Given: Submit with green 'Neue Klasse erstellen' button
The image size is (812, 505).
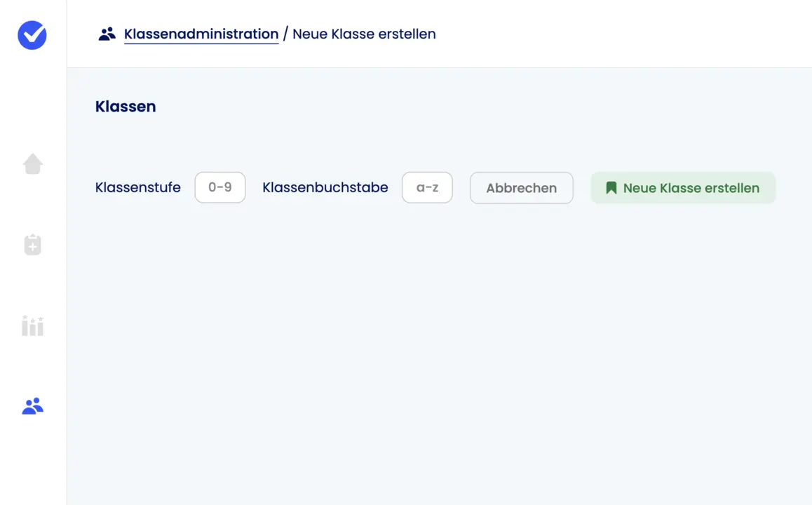Looking at the screenshot, I should (x=683, y=188).
